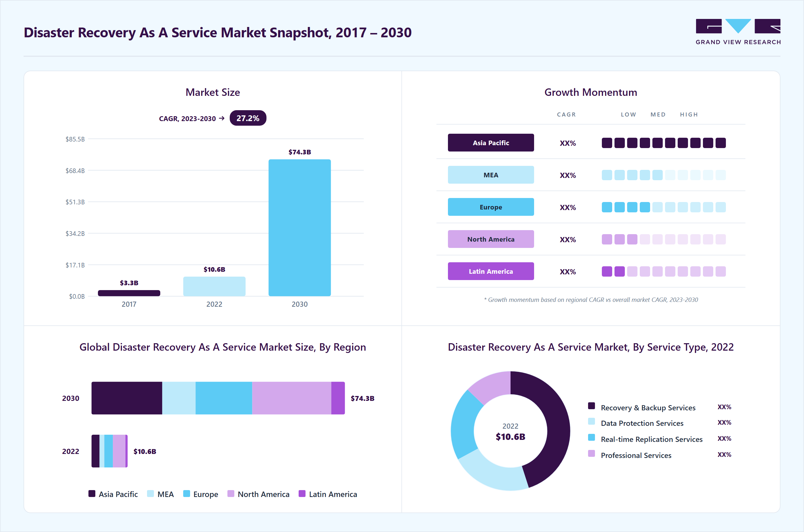
Task: Click the Market Size heading
Action: click(x=213, y=92)
